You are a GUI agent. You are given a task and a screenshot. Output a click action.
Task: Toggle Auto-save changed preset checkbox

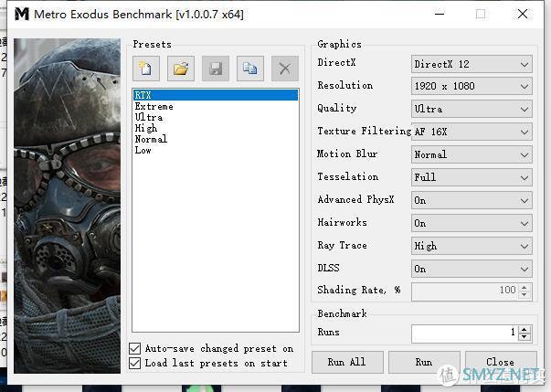[x=135, y=348]
